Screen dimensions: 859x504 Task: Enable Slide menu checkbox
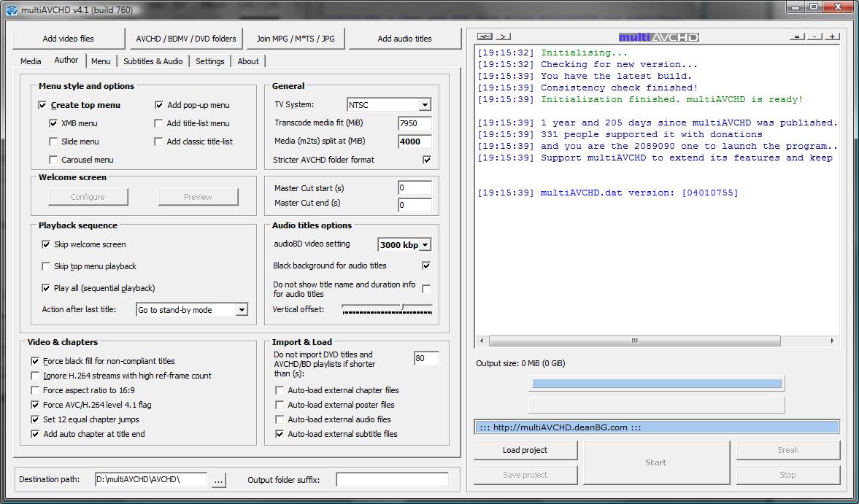click(x=53, y=141)
